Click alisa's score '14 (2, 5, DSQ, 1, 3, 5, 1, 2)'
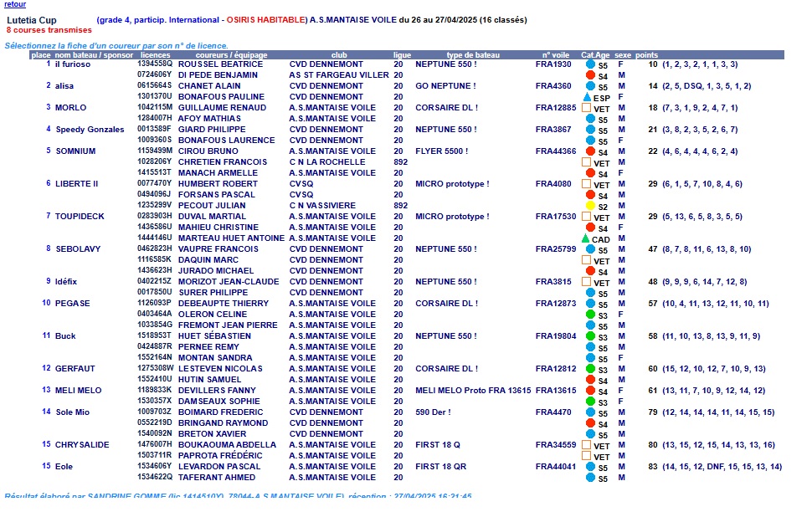812x517 pixels. pyautogui.click(x=700, y=86)
